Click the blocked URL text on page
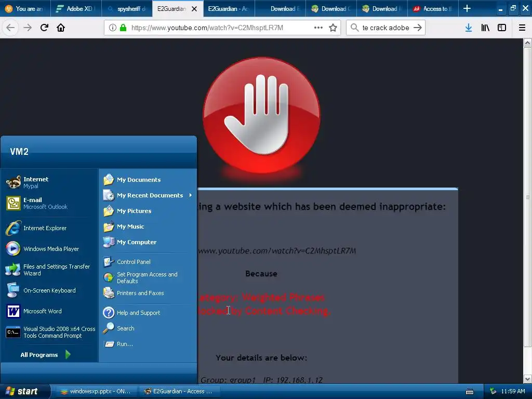Screen dimensions: 532x399 277,251
